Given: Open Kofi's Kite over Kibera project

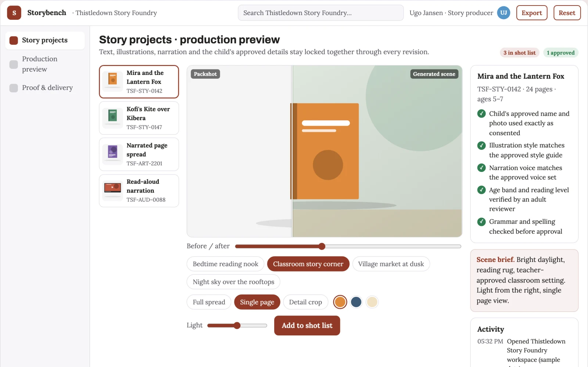Looking at the screenshot, I should [x=139, y=118].
